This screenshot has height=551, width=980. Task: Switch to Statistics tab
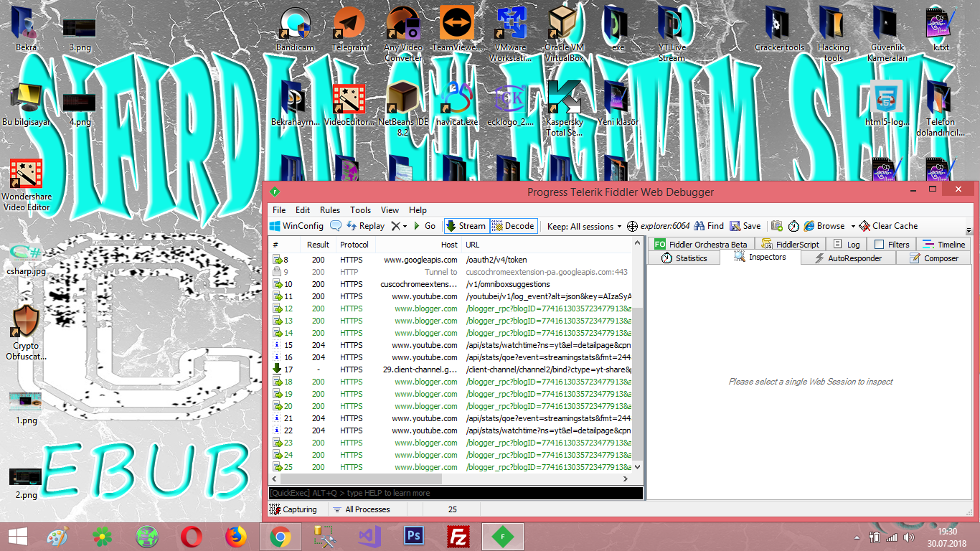tap(684, 258)
